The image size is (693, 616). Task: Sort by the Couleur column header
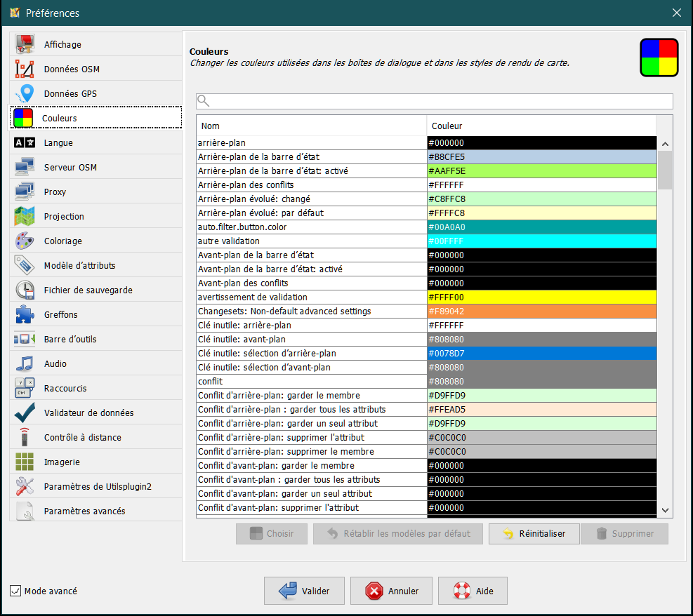[x=541, y=126]
